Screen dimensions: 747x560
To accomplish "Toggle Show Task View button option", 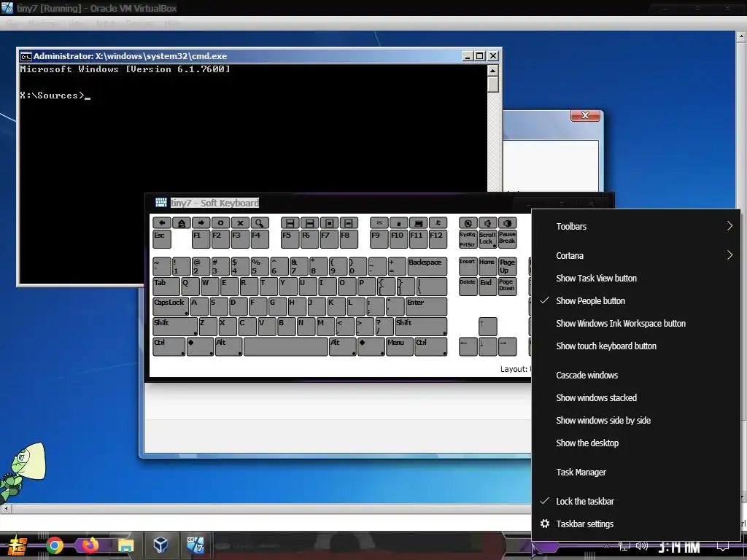I will click(x=636, y=279).
